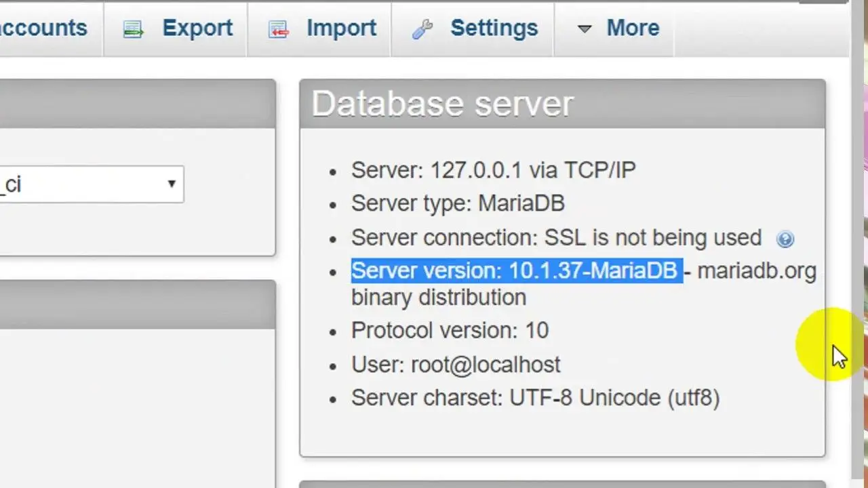Click the Server charset UTF-8 line
The width and height of the screenshot is (868, 488).
535,398
